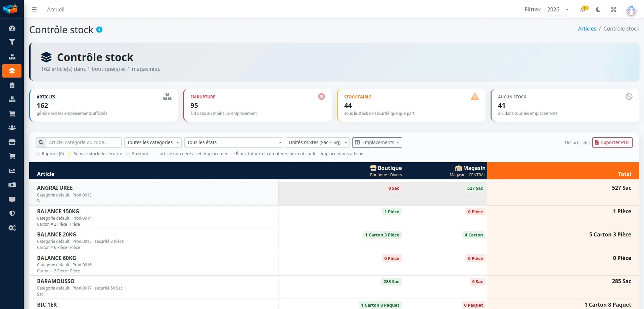Screen dimensions: 644x309
Task: Select the STOCK FAIBLE 44 card
Action: point(411,105)
